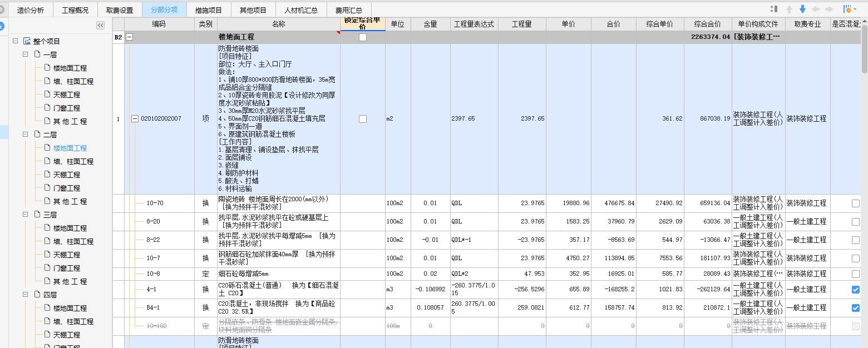This screenshot has width=868, height=348.
Task: Uncheck concrete checkbox on row 4-1
Action: [x=856, y=290]
